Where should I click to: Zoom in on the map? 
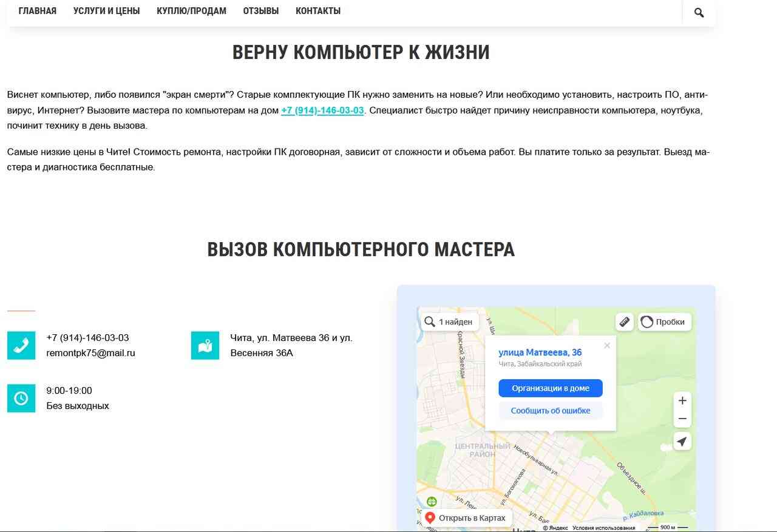pos(682,401)
